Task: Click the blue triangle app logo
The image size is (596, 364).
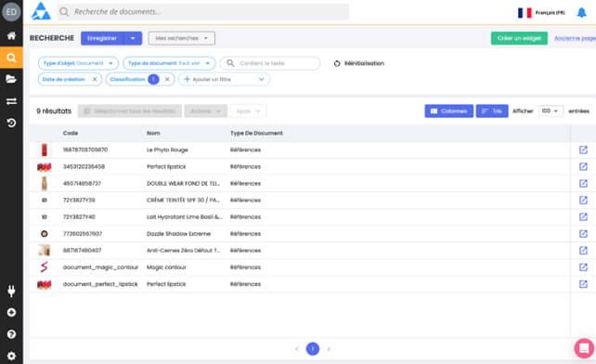Action: pyautogui.click(x=41, y=11)
